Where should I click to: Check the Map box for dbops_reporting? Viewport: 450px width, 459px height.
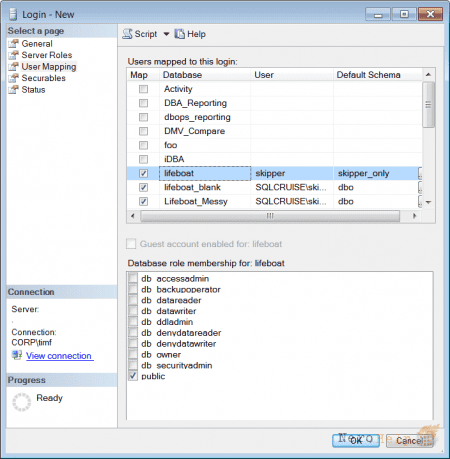143,117
